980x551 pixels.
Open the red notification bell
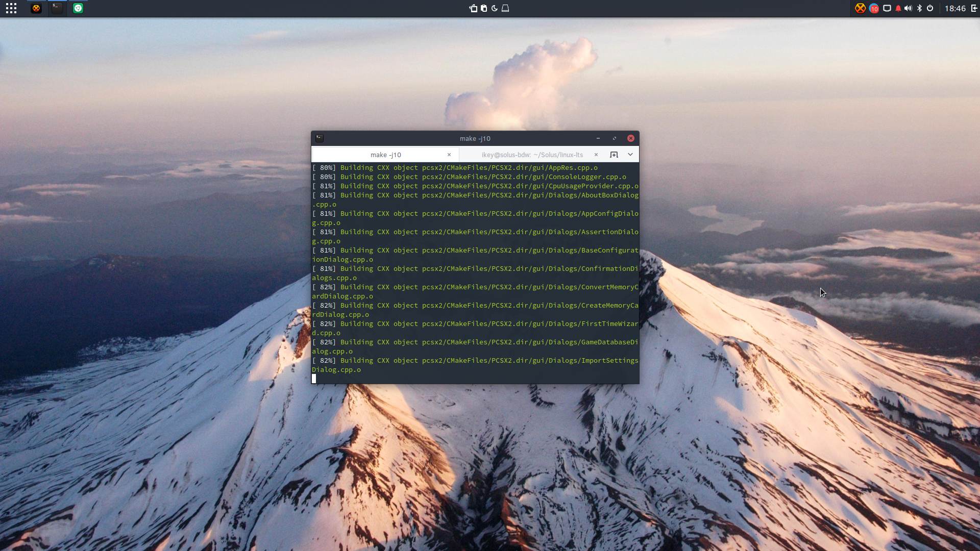coord(898,8)
